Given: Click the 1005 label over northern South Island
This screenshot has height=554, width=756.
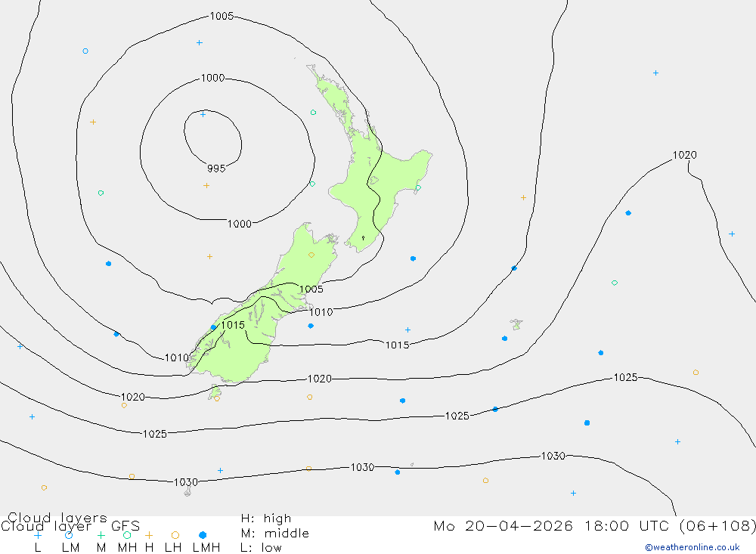Looking at the screenshot, I should coord(311,289).
